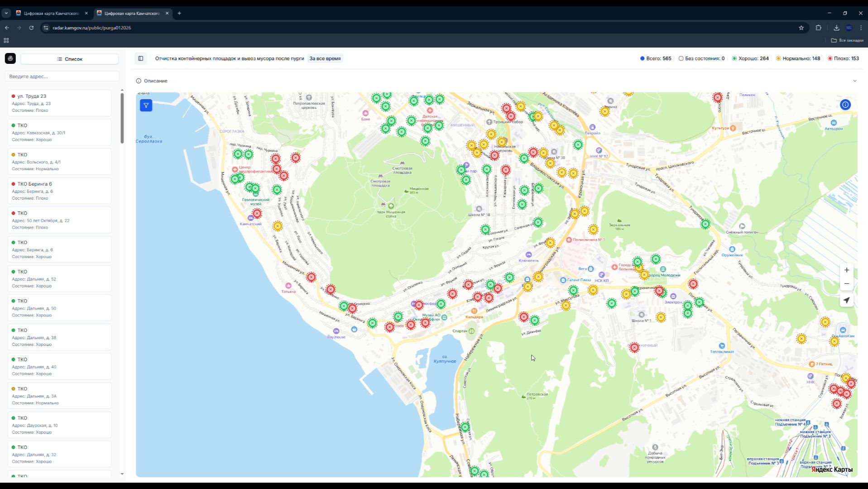Open the map filter button
This screenshot has height=489, width=868.
click(146, 105)
